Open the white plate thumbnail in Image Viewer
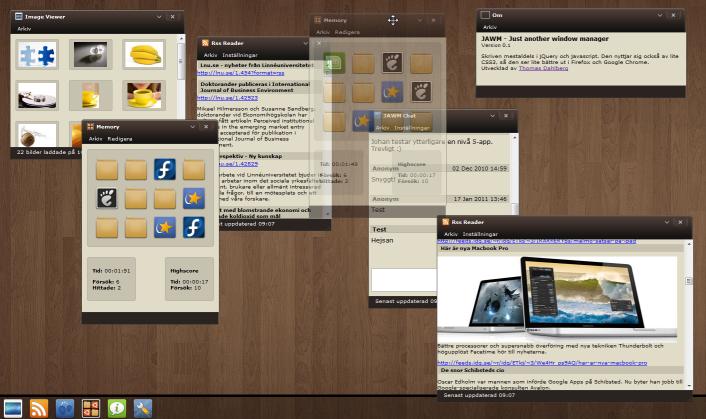Image resolution: width=706 pixels, height=419 pixels. (37, 95)
